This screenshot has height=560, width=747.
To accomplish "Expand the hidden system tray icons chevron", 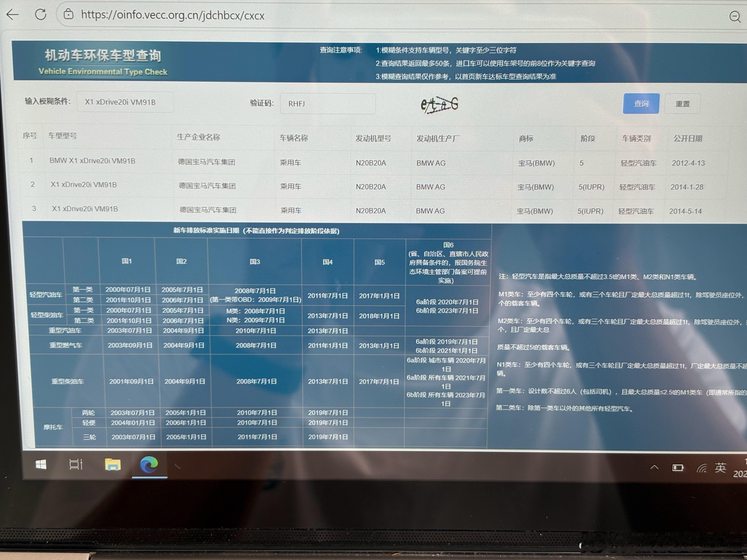I will click(654, 467).
